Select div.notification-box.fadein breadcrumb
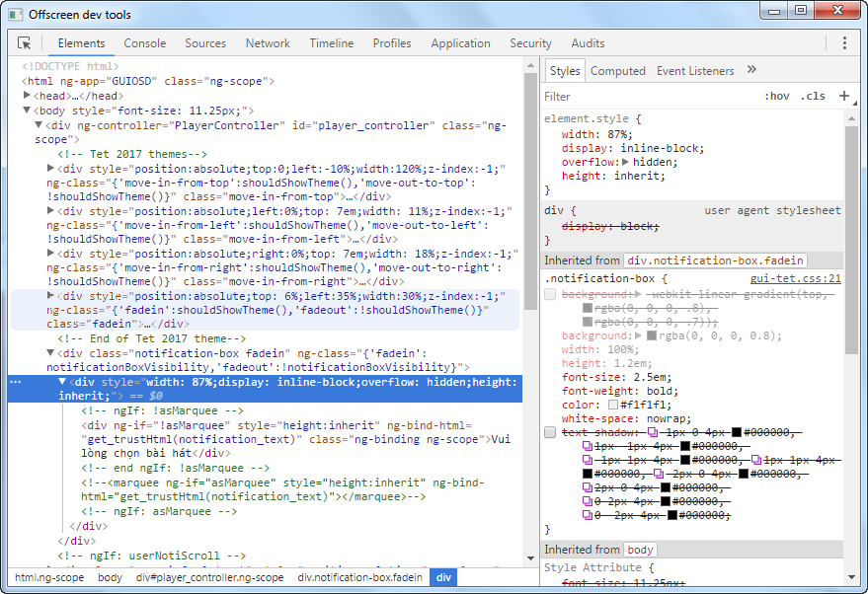The height and width of the screenshot is (594, 868). (x=359, y=577)
